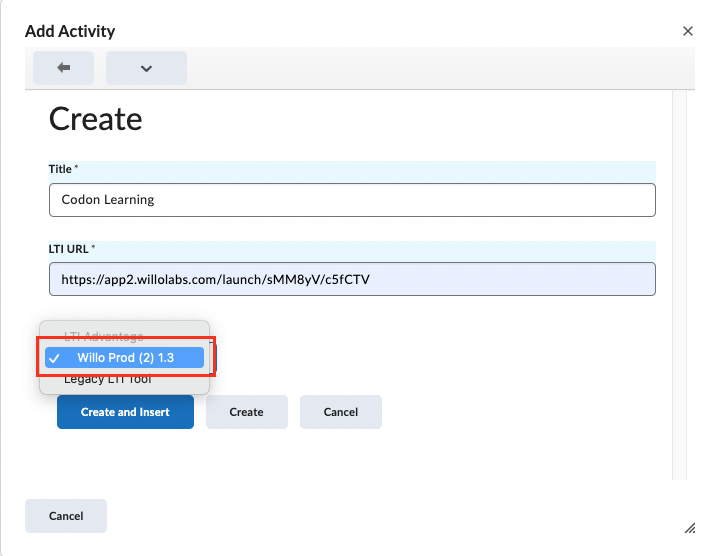716x556 pixels.
Task: Click the vertical scrollbar of the Create form
Action: [679, 285]
